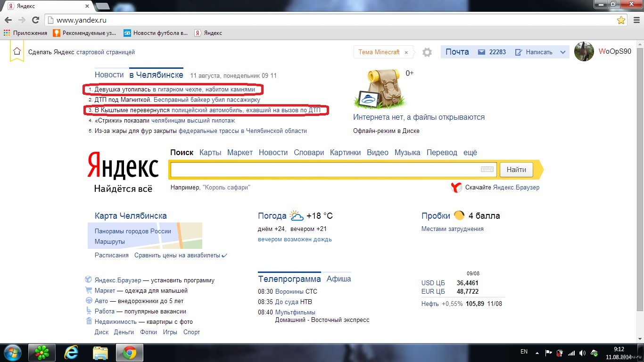
Task: Open the Недвижимость service link
Action: pos(116,321)
